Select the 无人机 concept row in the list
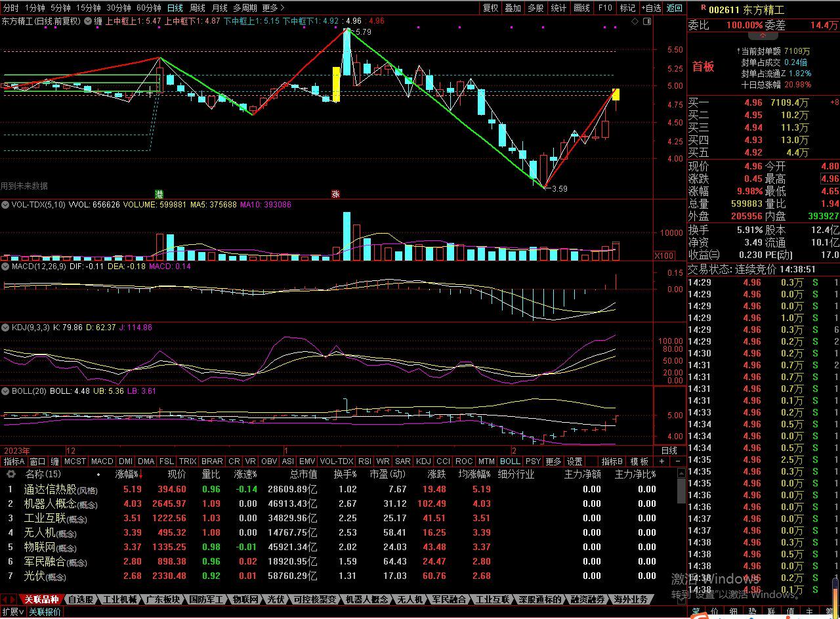The width and height of the screenshot is (840, 619). click(341, 532)
